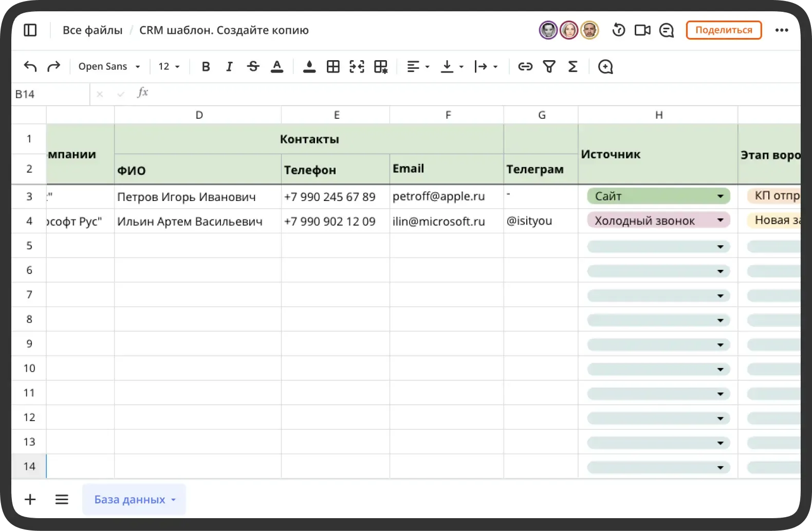Click the Поделиться button
The width and height of the screenshot is (812, 531).
coord(724,30)
